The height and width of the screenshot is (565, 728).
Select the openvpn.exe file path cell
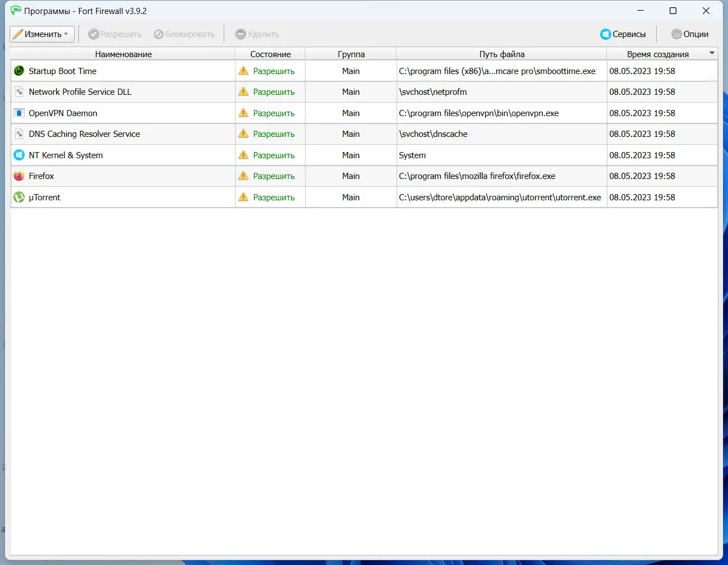tap(501, 113)
